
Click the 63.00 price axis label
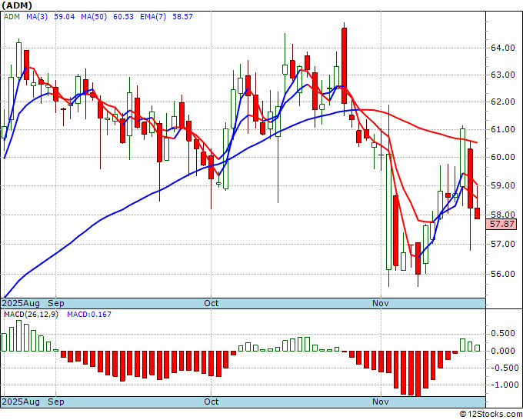point(503,75)
